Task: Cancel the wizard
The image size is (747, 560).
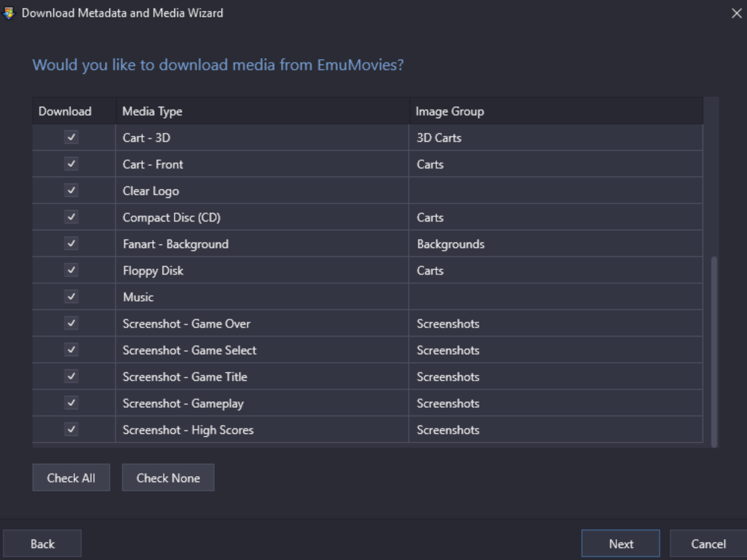Action: pyautogui.click(x=708, y=544)
